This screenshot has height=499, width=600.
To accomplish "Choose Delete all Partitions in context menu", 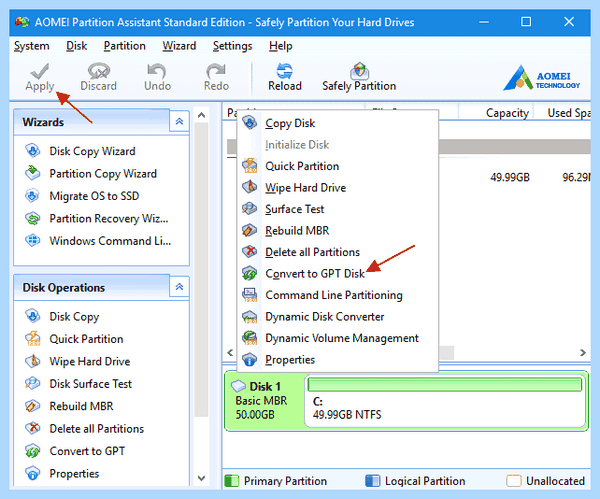I will pyautogui.click(x=338, y=252).
